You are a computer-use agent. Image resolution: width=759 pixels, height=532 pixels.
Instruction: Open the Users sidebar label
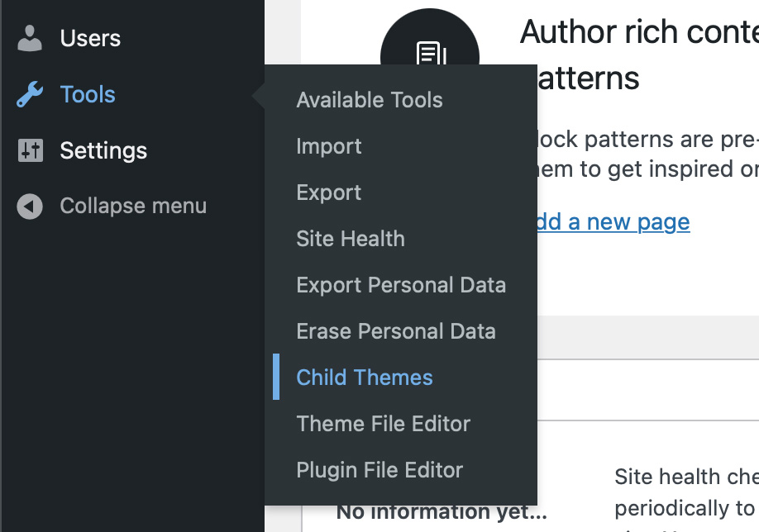[90, 38]
